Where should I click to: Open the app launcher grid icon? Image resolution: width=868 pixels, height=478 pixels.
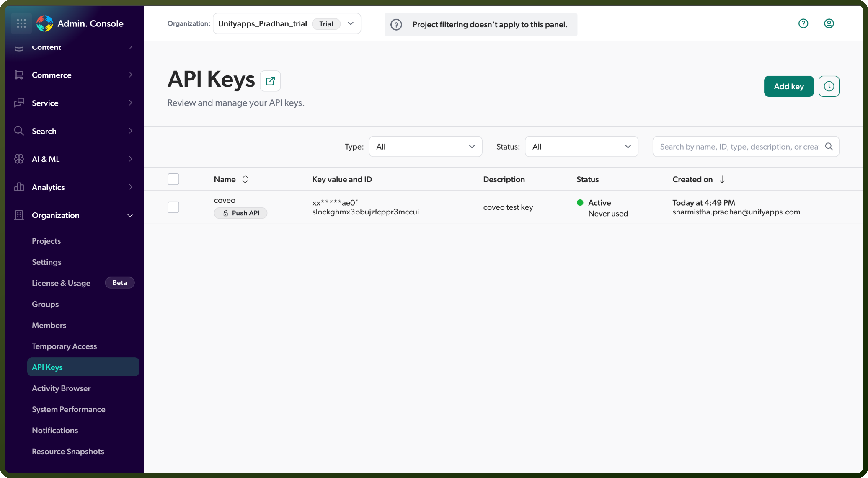[x=21, y=23]
